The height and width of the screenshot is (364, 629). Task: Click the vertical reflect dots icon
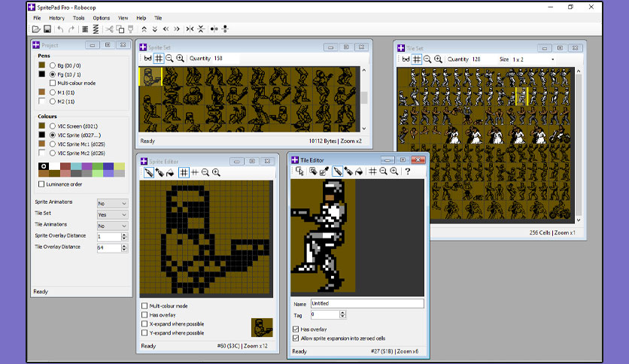225,29
